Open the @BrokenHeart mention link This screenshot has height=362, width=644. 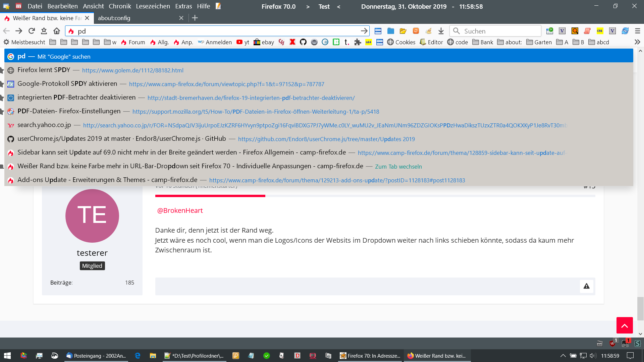click(180, 210)
